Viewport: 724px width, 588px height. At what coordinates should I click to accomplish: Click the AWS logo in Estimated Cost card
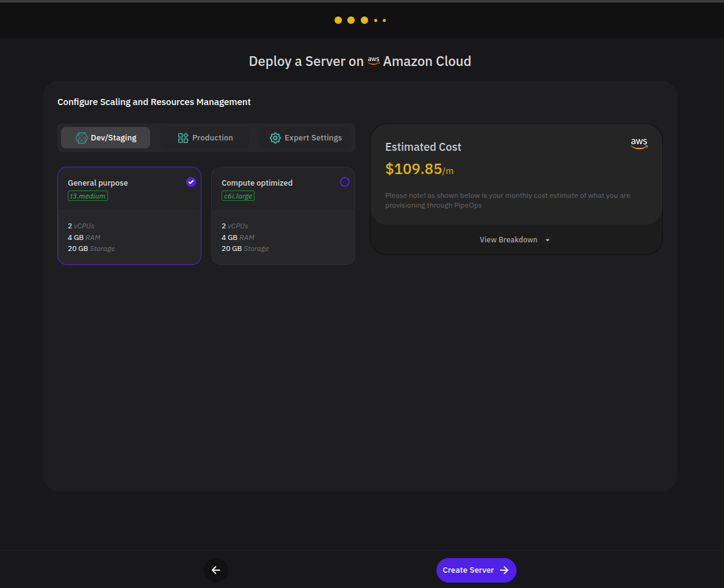pos(639,143)
